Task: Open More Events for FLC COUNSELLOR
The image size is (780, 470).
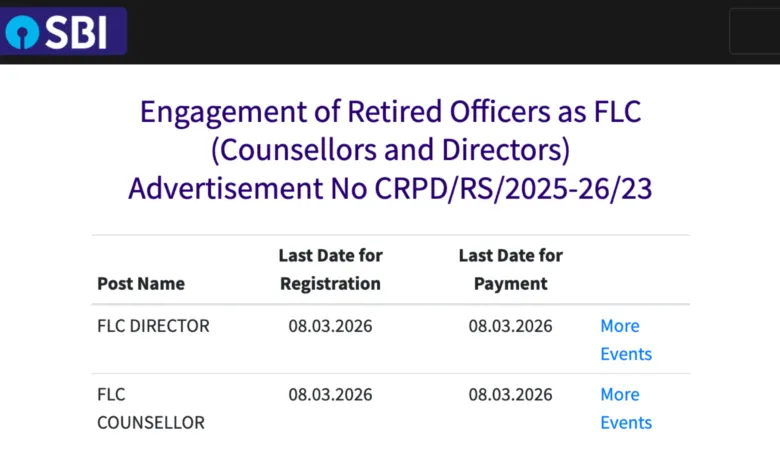Action: [x=625, y=408]
